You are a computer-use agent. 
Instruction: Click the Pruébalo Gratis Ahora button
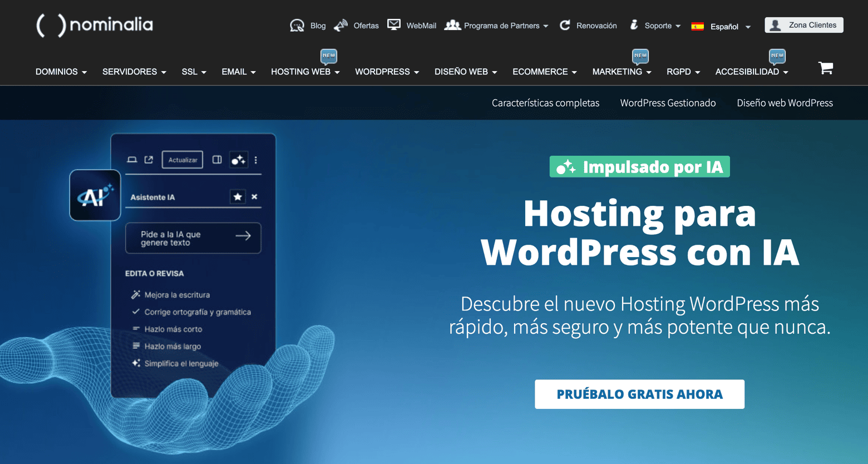click(x=639, y=394)
